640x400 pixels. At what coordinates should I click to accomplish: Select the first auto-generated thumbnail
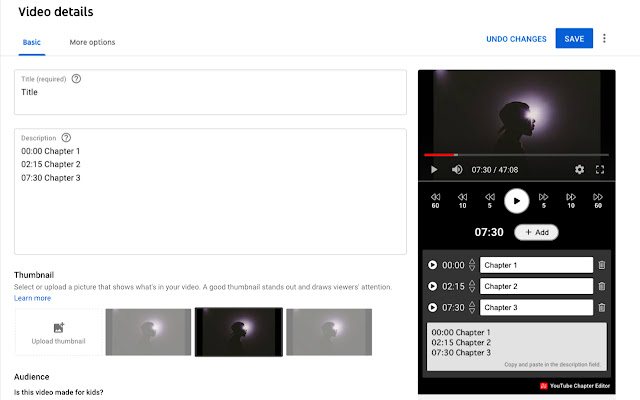(148, 332)
